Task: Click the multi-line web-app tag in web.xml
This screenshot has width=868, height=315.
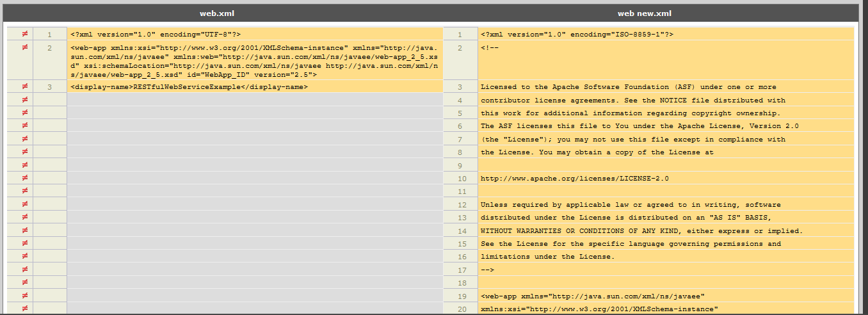Action: point(255,61)
